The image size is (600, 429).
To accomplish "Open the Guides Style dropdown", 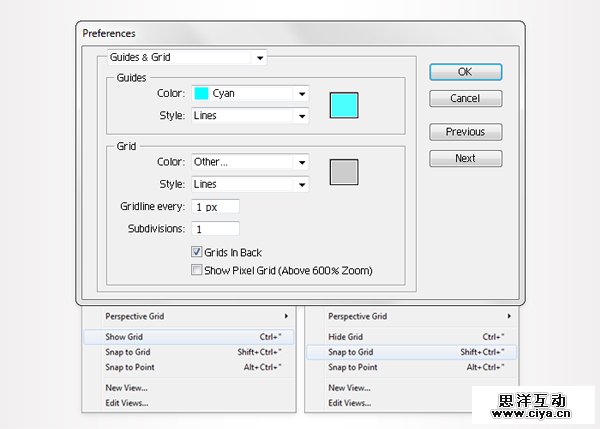I will click(249, 116).
